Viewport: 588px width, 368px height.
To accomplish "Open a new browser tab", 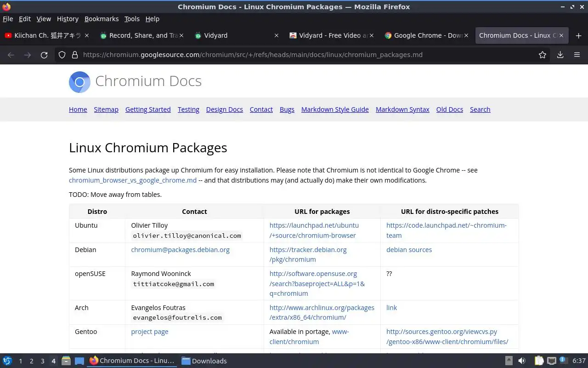I will (578, 35).
